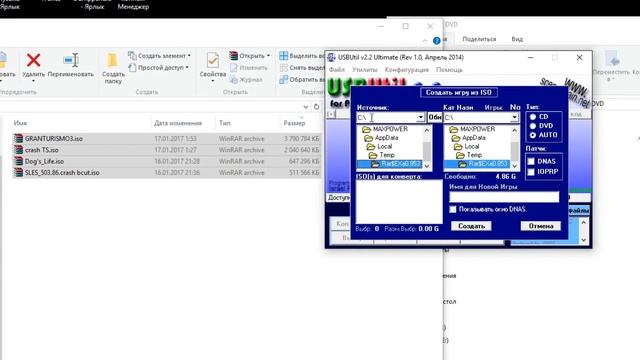This screenshot has width=640, height=360.
Task: Expand the Открыть dropdown in Explorer ribbon
Action: coord(268,56)
